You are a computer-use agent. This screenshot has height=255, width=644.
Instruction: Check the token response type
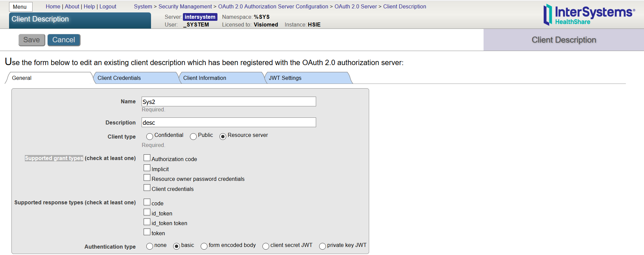pos(147,232)
